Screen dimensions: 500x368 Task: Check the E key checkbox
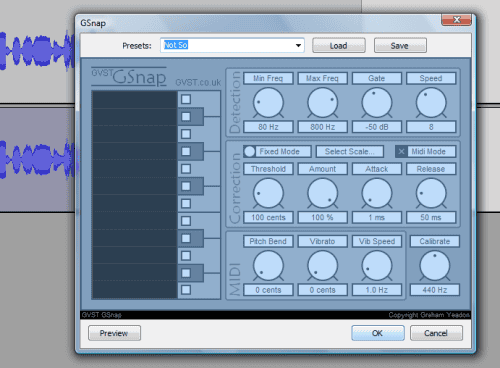point(186,221)
